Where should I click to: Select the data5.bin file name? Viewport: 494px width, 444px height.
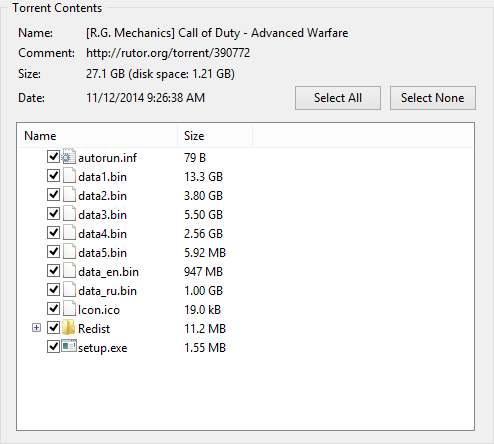[x=102, y=253]
